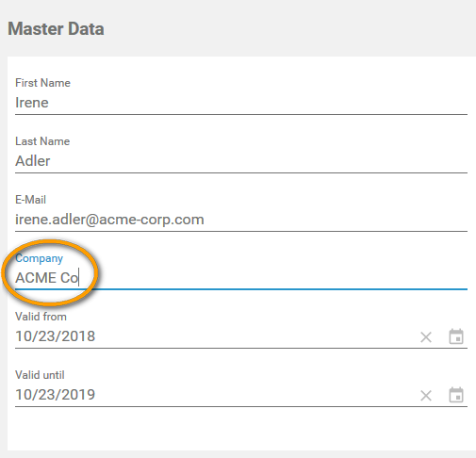This screenshot has height=458, width=476.
Task: Click empty E-Mail field space after the address
Action: coord(336,220)
